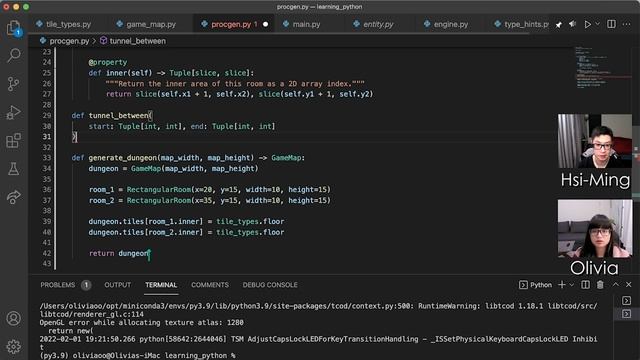Image resolution: width=640 pixels, height=360 pixels.
Task: Maximize the panel with up chevron
Action: [x=616, y=284]
